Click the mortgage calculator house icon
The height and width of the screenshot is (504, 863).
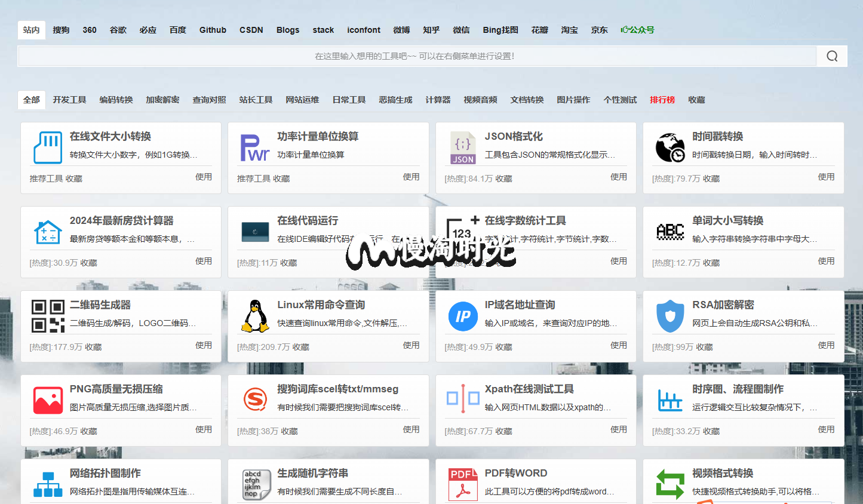coord(48,232)
